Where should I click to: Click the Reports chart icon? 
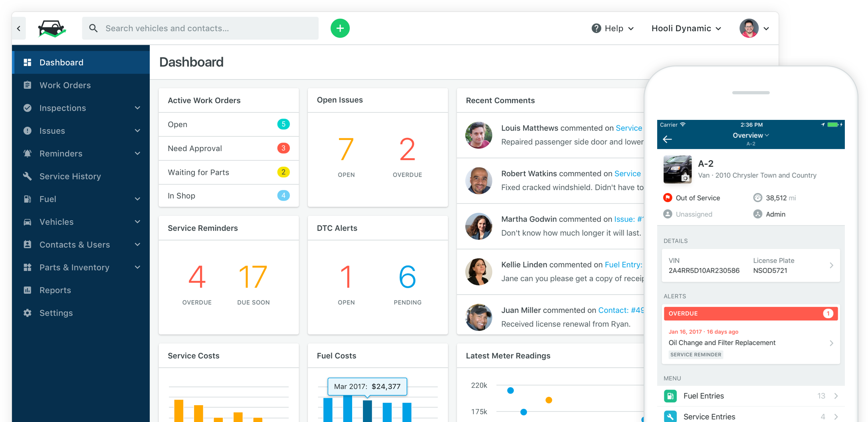28,290
